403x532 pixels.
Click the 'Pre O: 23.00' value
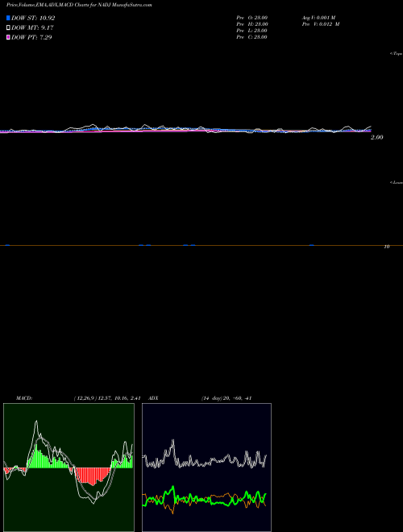[x=252, y=18]
